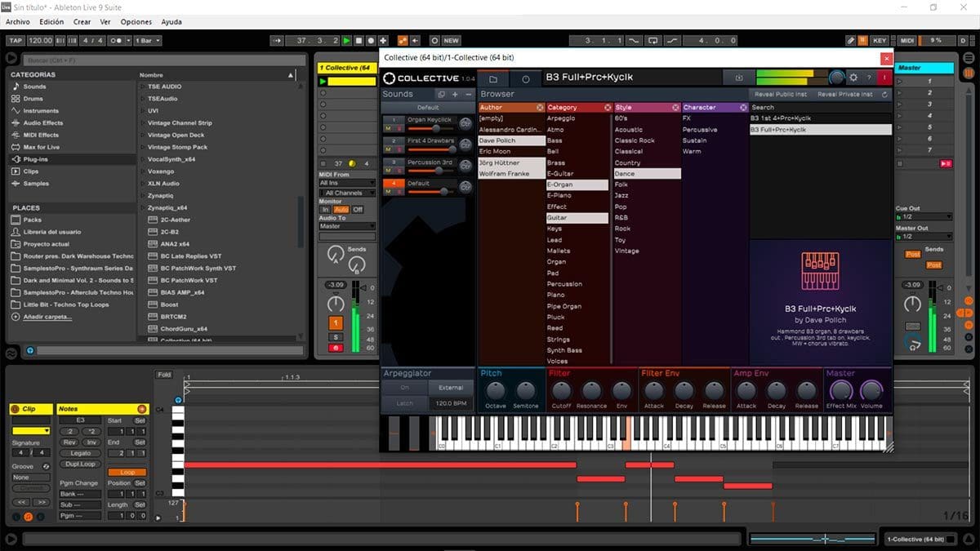This screenshot has height=551, width=980.
Task: Clear the Character filter column
Action: point(743,108)
